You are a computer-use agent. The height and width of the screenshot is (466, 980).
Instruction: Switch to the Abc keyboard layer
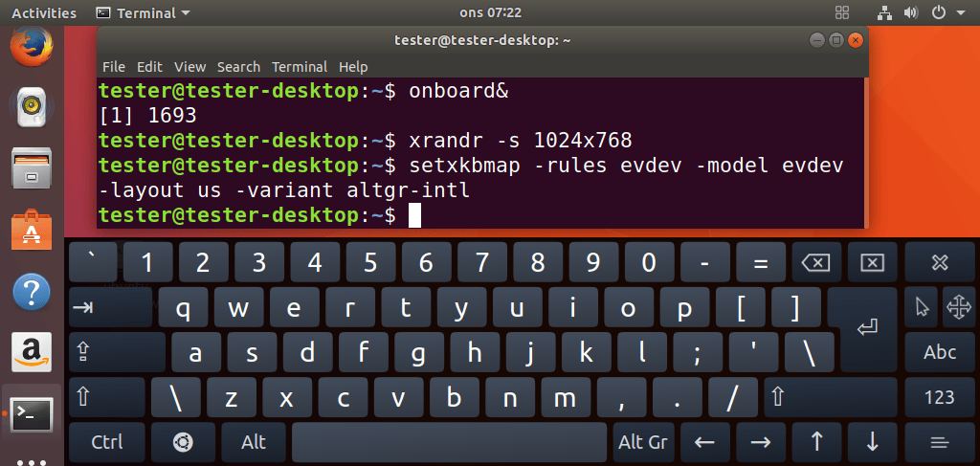(x=940, y=352)
